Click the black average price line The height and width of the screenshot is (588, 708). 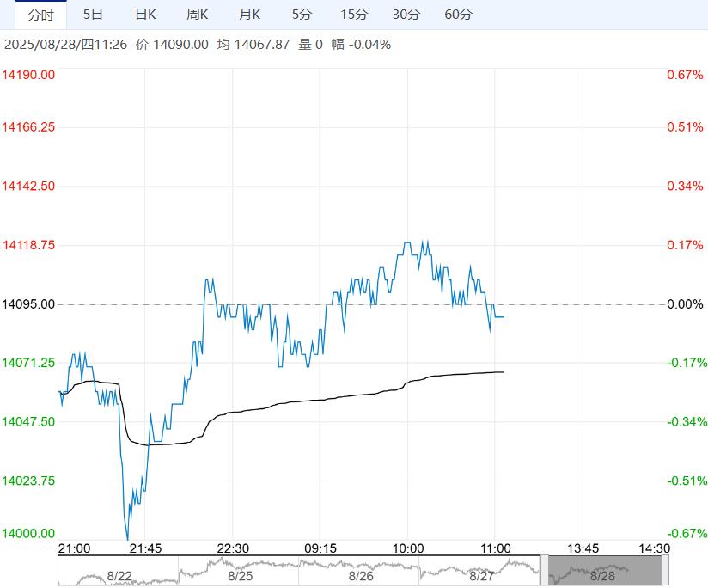[316, 400]
